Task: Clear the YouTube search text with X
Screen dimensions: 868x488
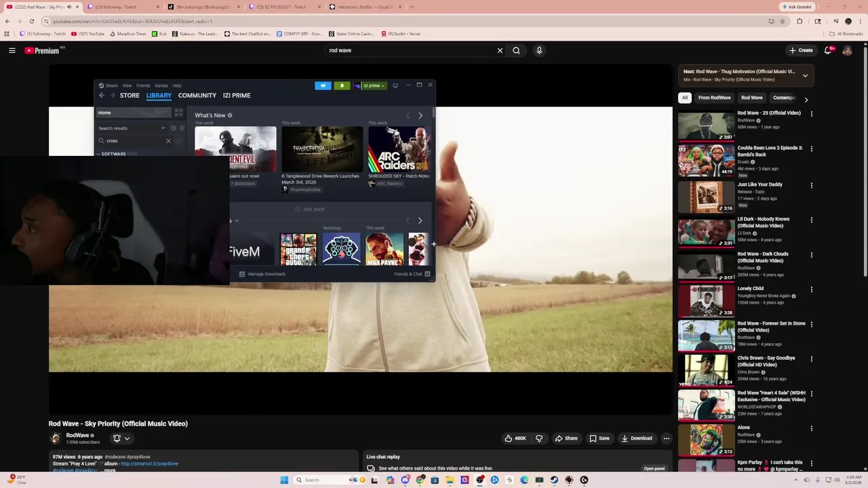Action: [500, 50]
